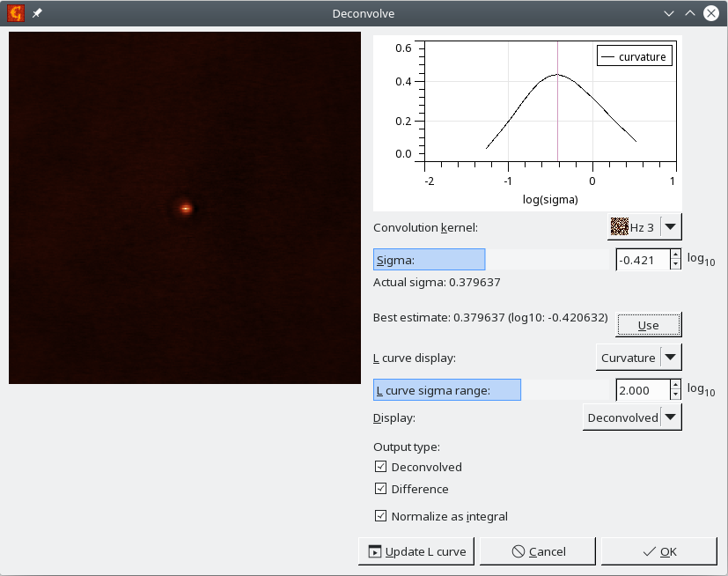Click the Use best estimate button
This screenshot has width=728, height=576.
pyautogui.click(x=648, y=325)
